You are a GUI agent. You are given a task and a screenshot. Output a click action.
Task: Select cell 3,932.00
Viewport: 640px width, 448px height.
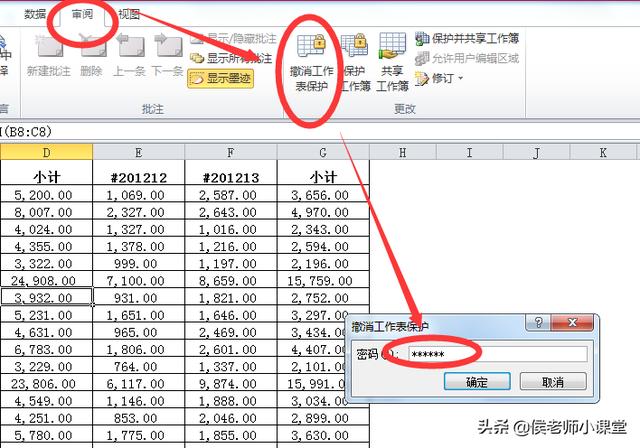47,297
